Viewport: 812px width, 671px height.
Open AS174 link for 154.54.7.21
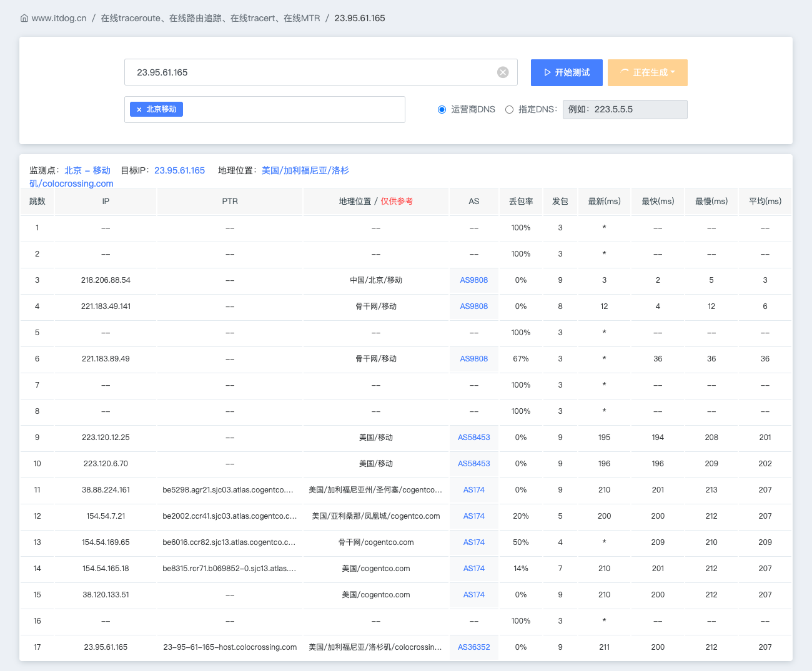click(474, 516)
